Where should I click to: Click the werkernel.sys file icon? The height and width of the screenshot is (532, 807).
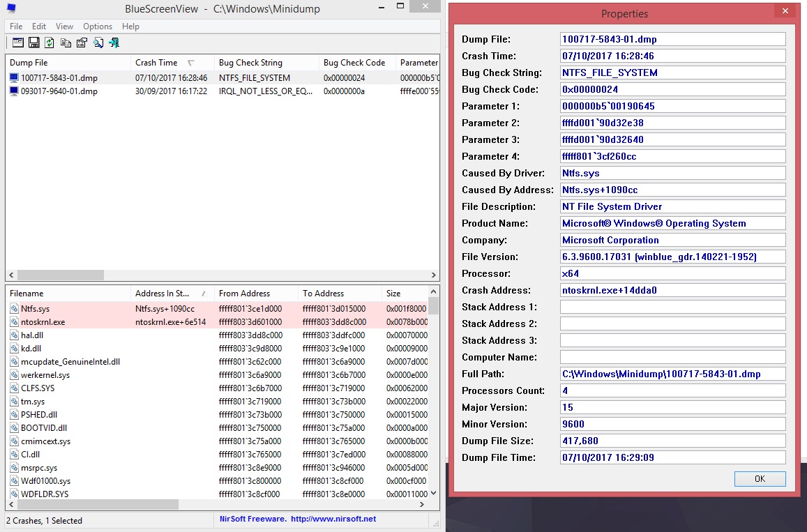pos(14,375)
